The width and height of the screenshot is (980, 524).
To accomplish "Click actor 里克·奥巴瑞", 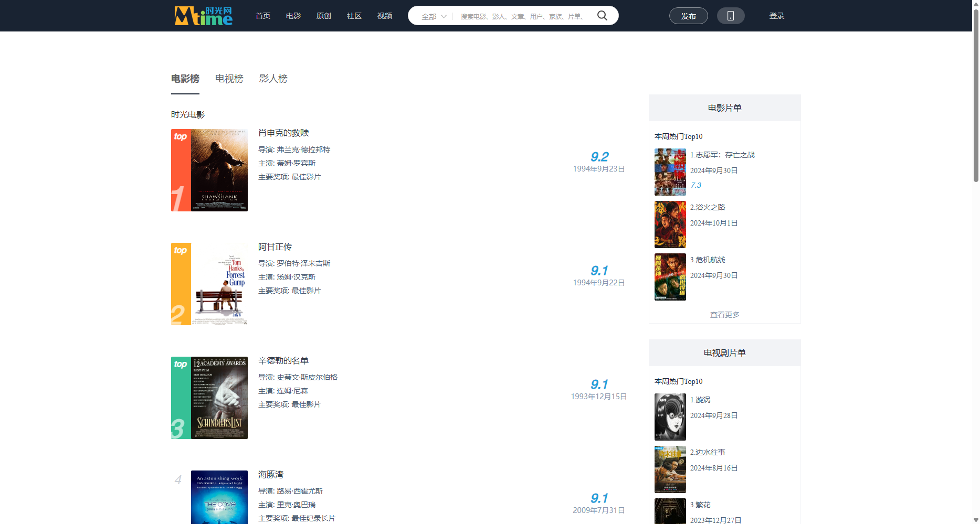I will click(x=296, y=505).
